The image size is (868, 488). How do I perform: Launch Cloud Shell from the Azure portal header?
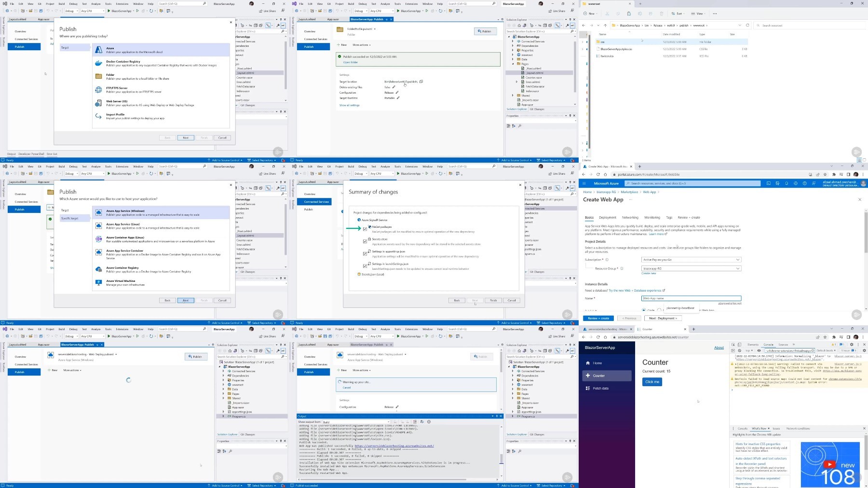pyautogui.click(x=768, y=183)
